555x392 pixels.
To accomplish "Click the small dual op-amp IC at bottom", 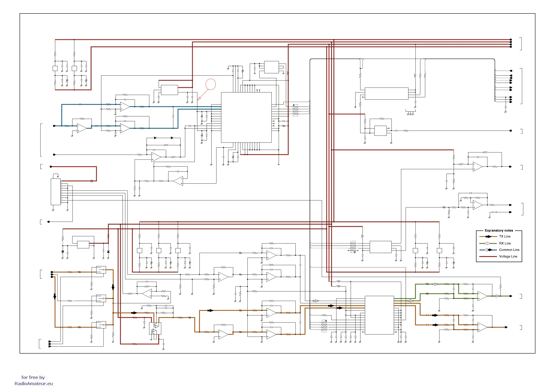I will point(155,328).
